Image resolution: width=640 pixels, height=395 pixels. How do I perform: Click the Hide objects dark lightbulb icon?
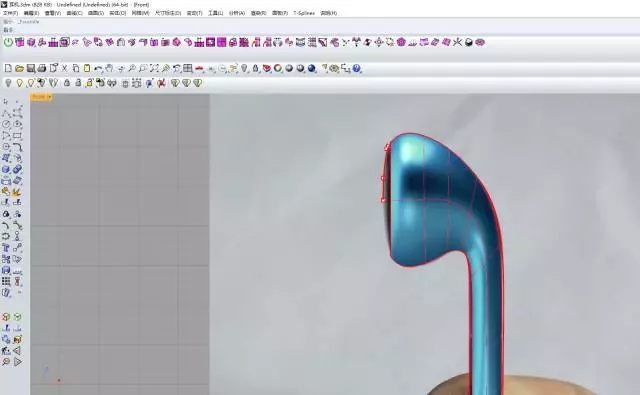click(8, 83)
